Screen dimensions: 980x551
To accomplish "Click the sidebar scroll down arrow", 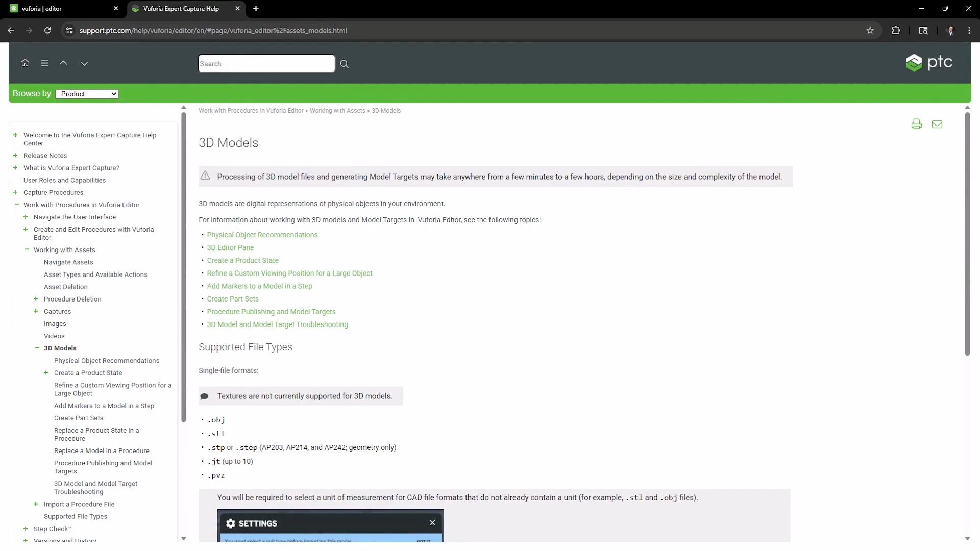I will click(184, 538).
